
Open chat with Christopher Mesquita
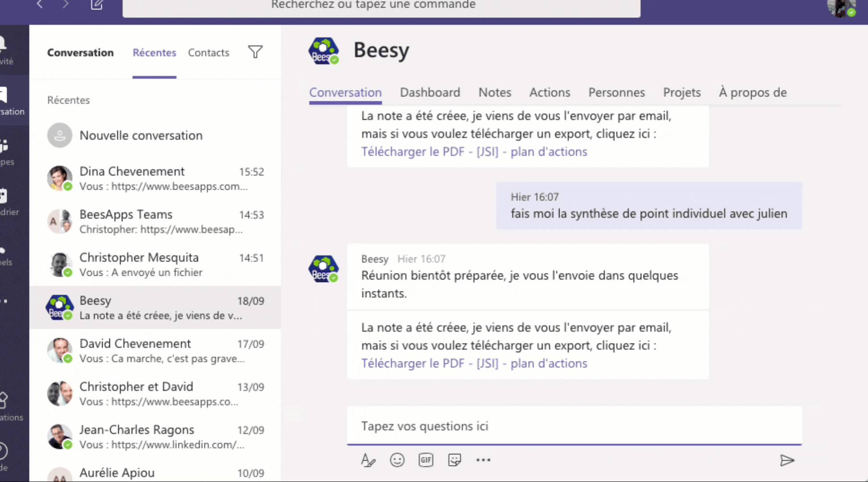point(155,264)
